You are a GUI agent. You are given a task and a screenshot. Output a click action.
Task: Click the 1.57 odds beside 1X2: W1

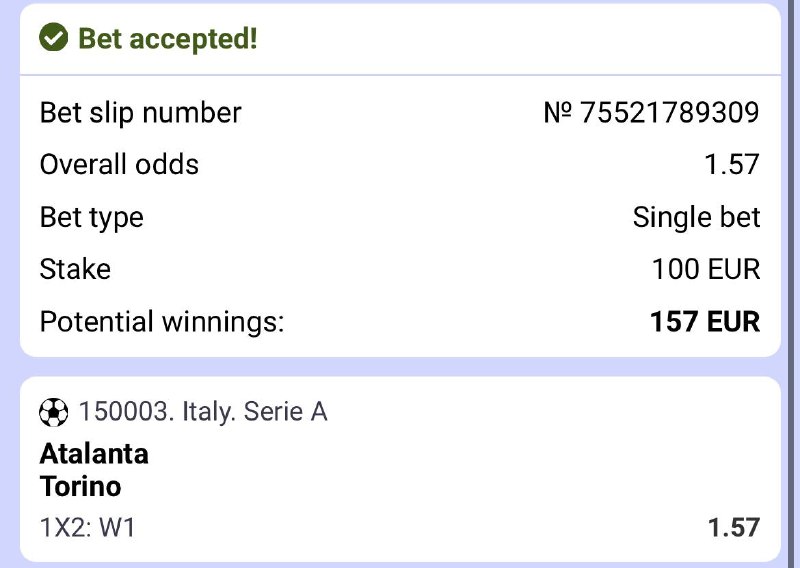coord(734,527)
